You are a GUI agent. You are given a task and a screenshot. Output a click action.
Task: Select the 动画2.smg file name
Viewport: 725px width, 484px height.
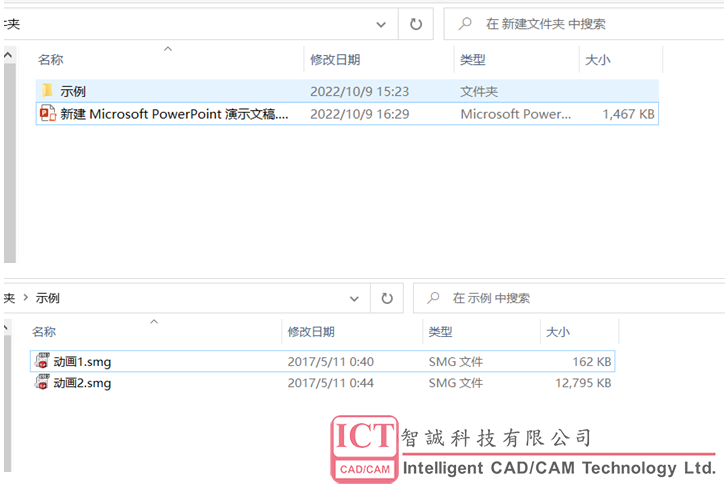[x=82, y=383]
